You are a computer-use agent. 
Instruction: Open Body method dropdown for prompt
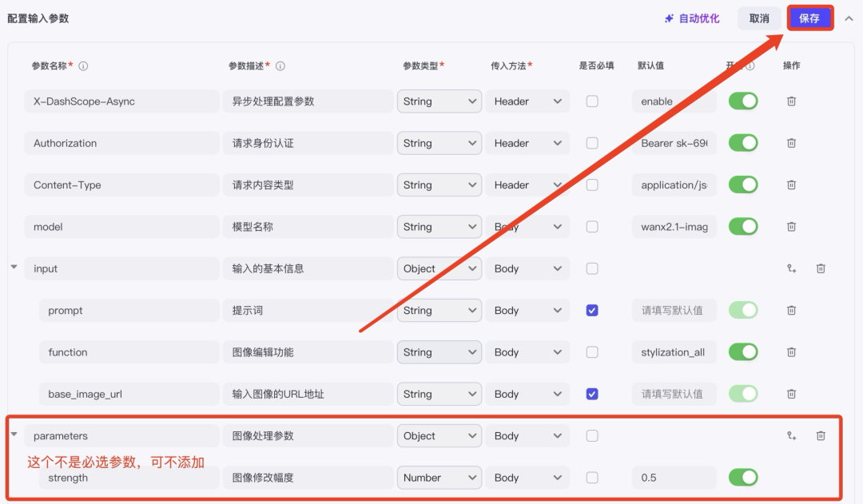pyautogui.click(x=527, y=311)
